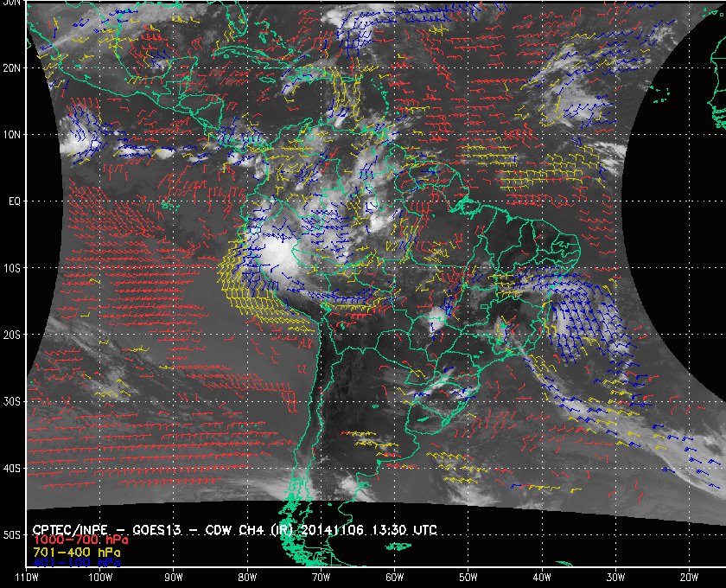Select the 60W longitude label
This screenshot has width=726, height=588.
394,578
